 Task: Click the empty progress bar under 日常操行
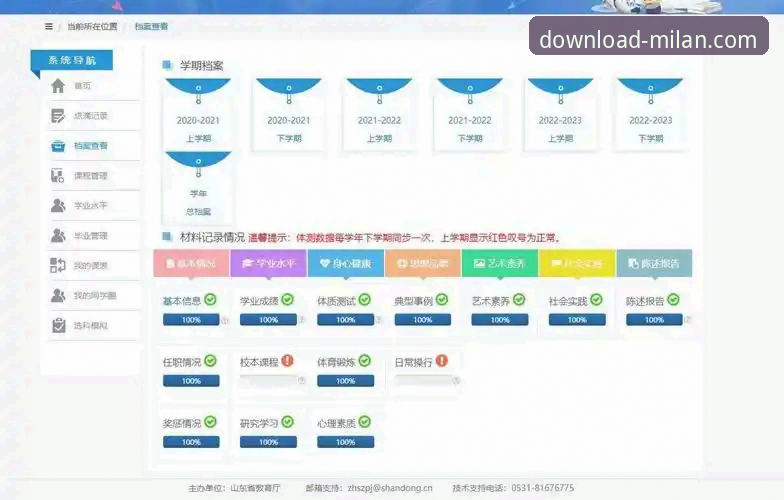423,380
